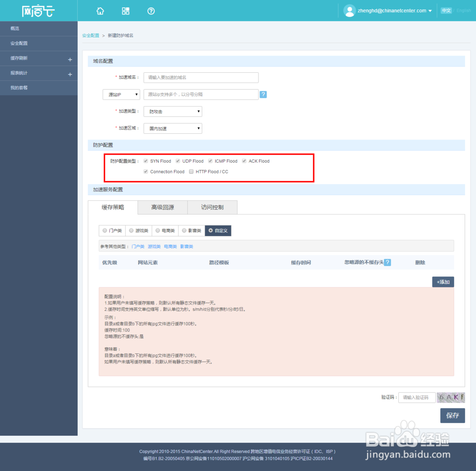Viewport: 476px width, 471px height.
Task: Toggle the Connection Flood checkbox
Action: pos(146,171)
